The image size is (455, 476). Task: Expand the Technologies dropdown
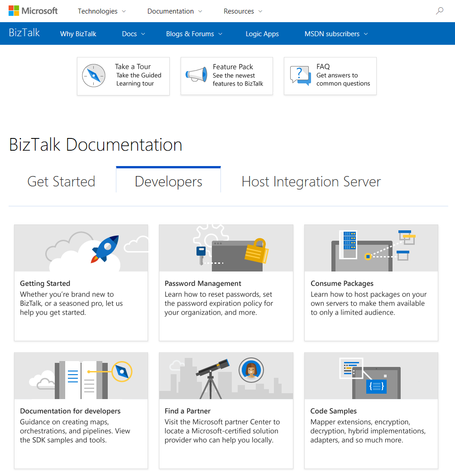[x=102, y=11]
